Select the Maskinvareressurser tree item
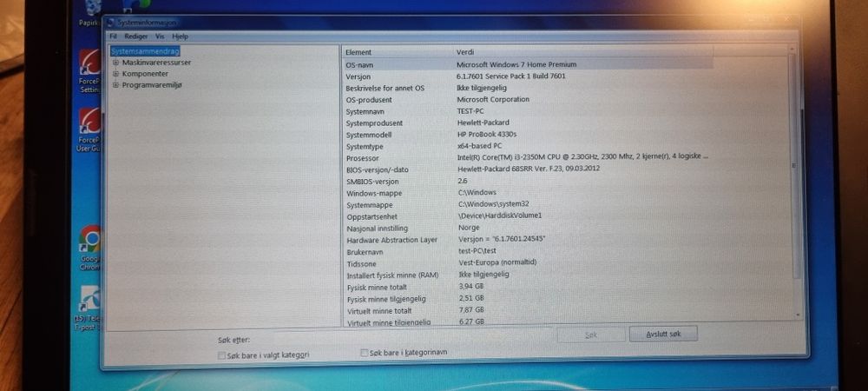This screenshot has width=868, height=391. coord(156,63)
